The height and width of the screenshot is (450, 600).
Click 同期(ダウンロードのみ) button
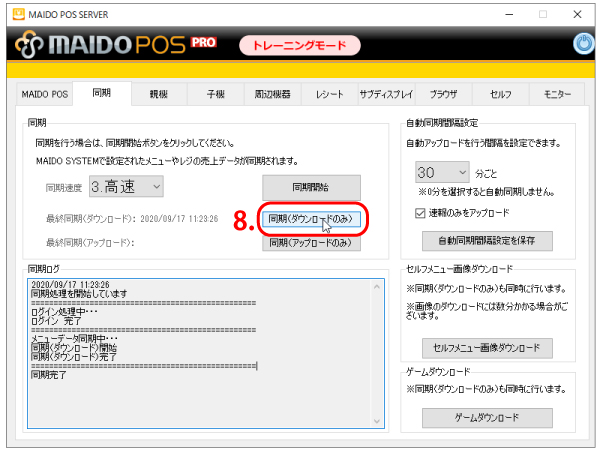coord(311,219)
